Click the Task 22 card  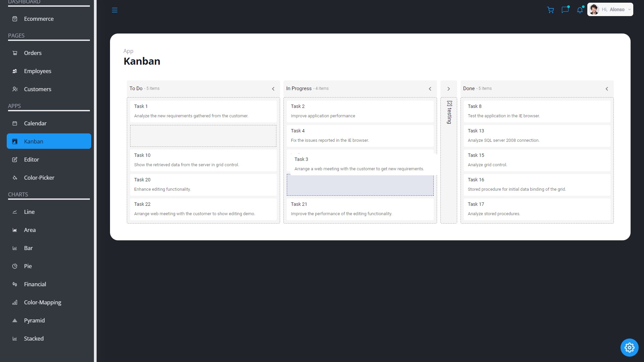coord(203,209)
